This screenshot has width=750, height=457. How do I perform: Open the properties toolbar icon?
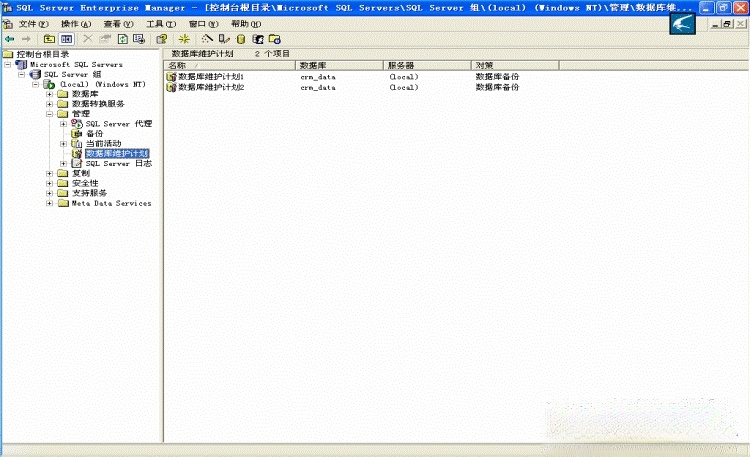[105, 39]
